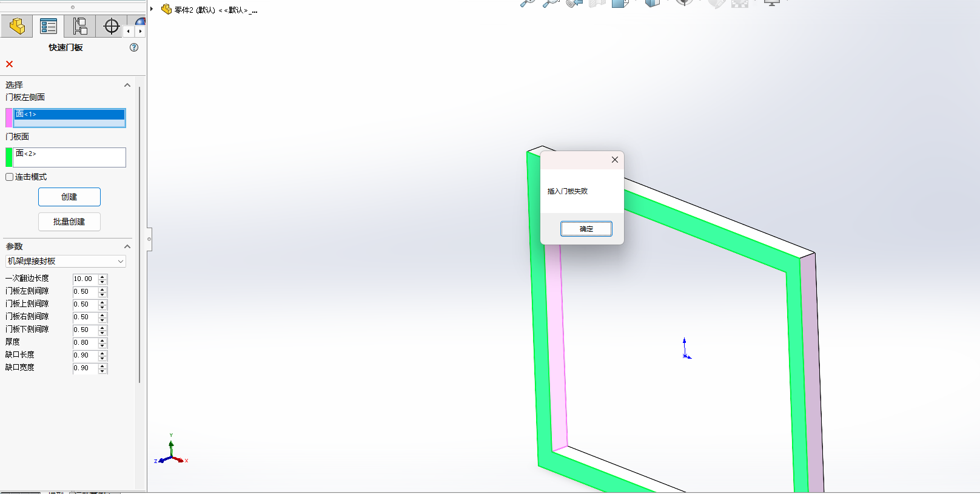Image resolution: width=980 pixels, height=494 pixels.
Task: Click the property panel vertical scrollbar
Action: point(139,234)
